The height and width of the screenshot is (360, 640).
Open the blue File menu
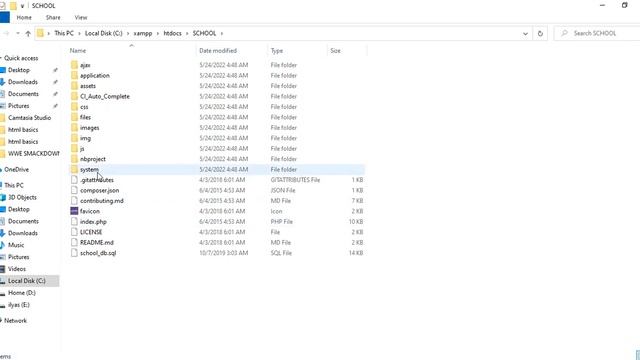point(4,18)
